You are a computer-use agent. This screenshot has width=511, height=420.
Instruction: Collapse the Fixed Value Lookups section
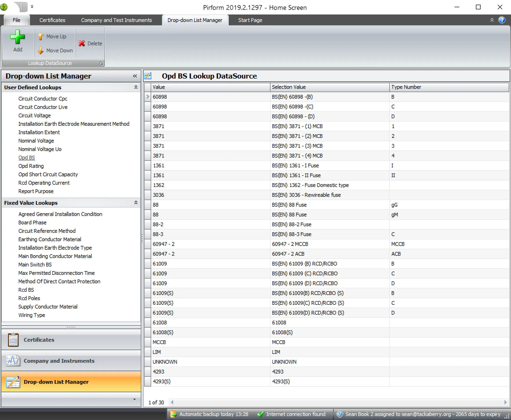point(136,203)
